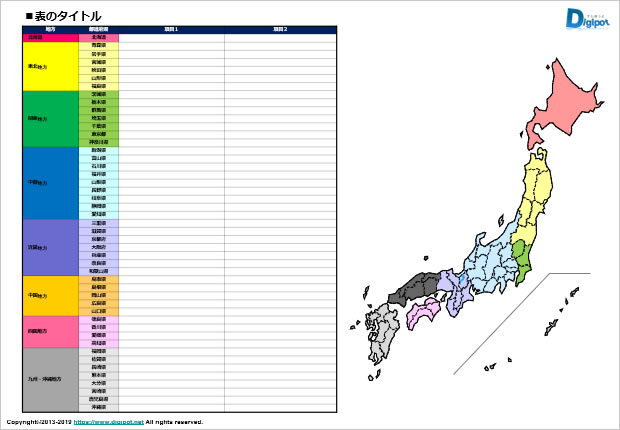Click the 和歌山県 prefecture cell

(x=99, y=270)
